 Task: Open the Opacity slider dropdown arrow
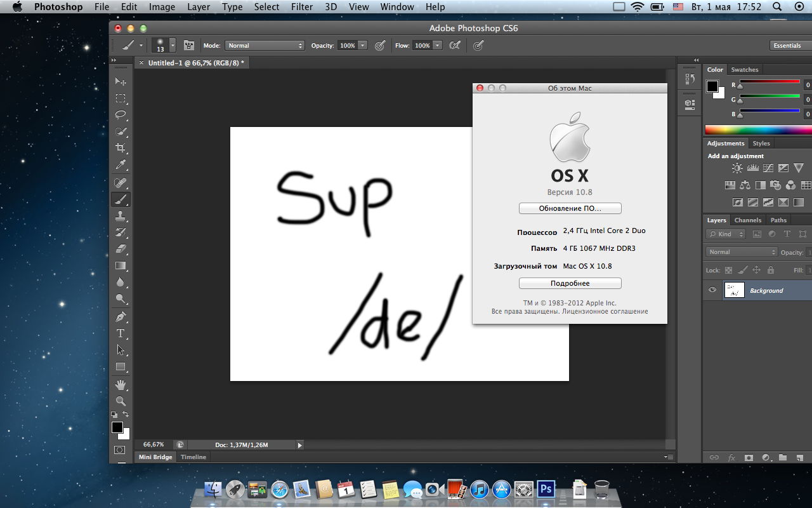[x=363, y=46]
